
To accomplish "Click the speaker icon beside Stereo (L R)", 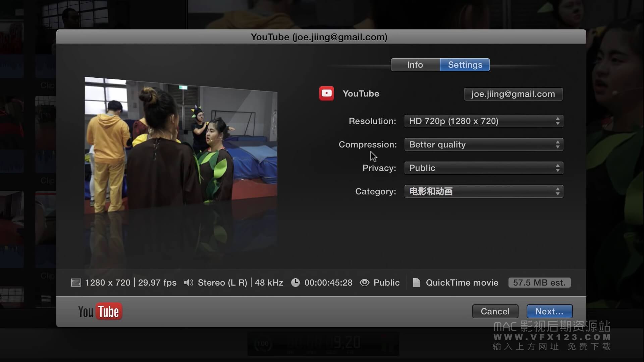I will click(189, 283).
